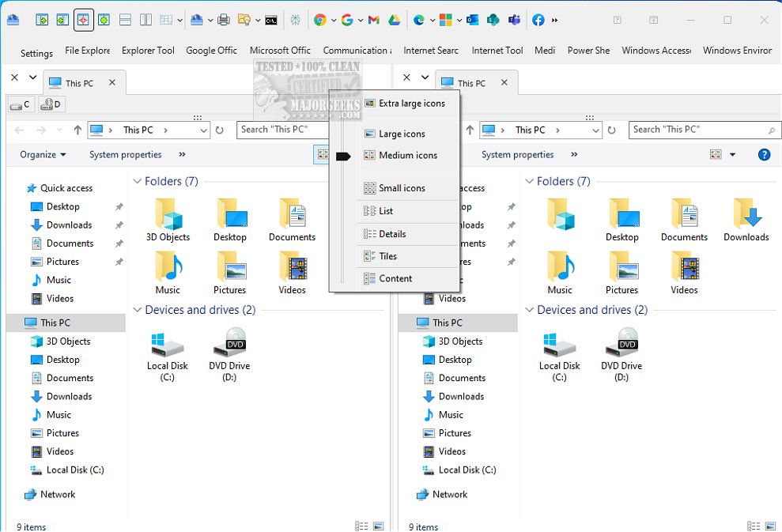The height and width of the screenshot is (532, 782).
Task: Click refresh button in right pane address bar
Action: [x=611, y=130]
